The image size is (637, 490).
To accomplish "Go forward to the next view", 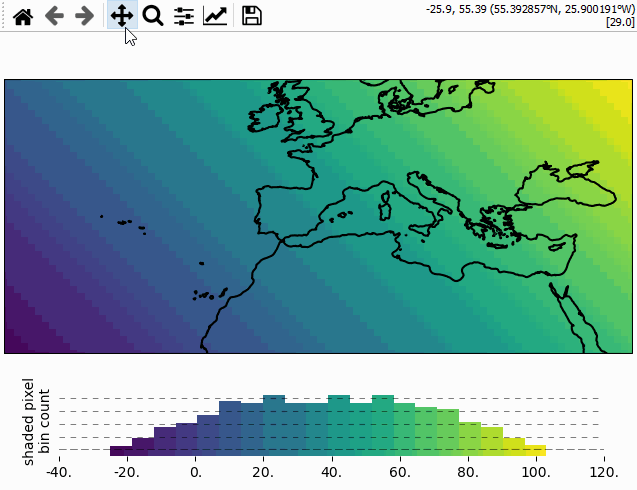I will (84, 16).
